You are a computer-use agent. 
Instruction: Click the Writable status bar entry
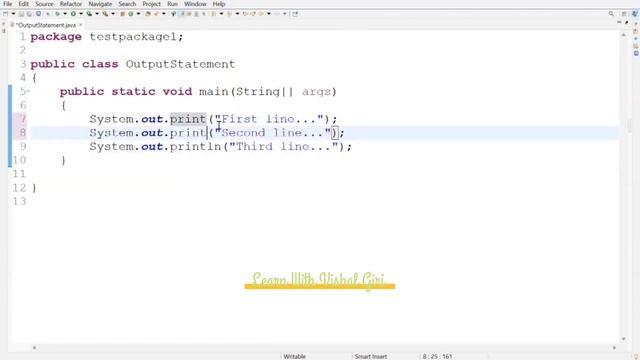click(x=294, y=356)
